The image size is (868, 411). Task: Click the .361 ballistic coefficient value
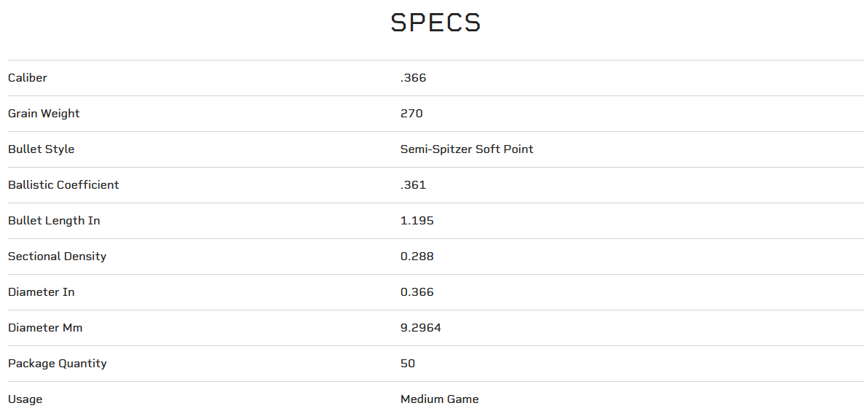[413, 185]
